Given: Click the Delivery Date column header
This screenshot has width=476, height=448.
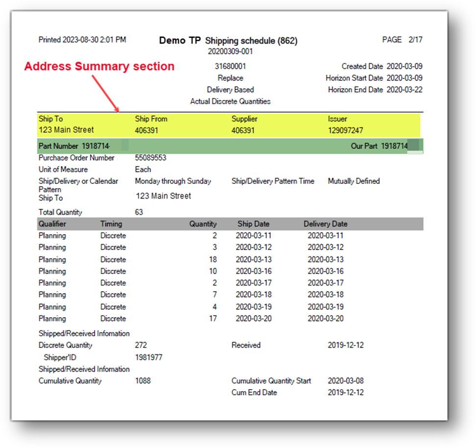Looking at the screenshot, I should tap(326, 224).
